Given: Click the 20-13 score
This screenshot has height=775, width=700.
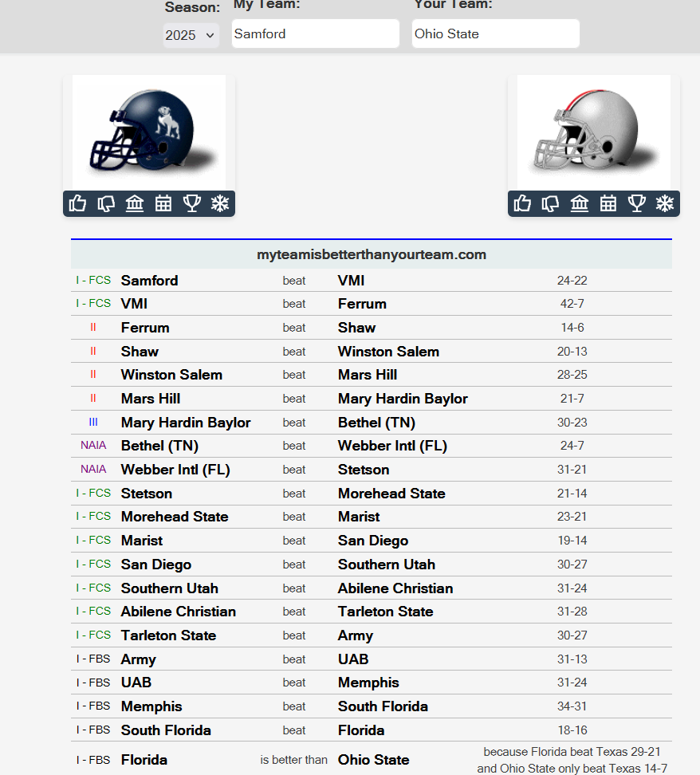Looking at the screenshot, I should point(572,352).
